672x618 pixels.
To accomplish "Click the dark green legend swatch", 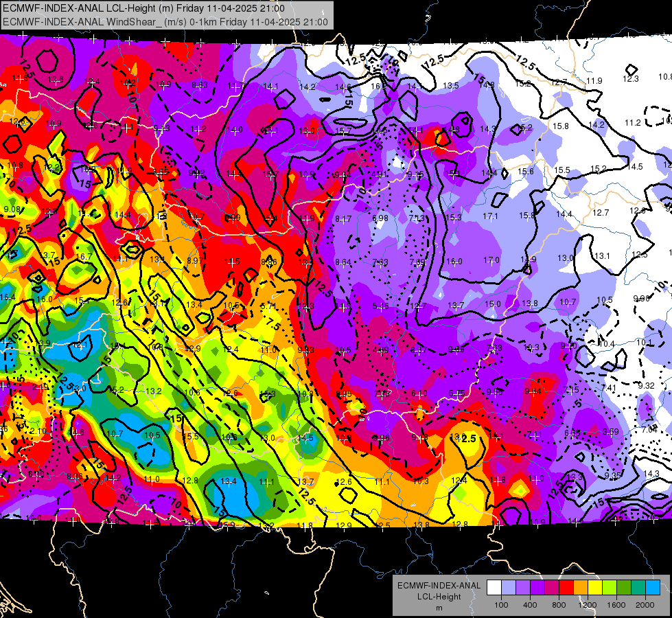I will [624, 588].
